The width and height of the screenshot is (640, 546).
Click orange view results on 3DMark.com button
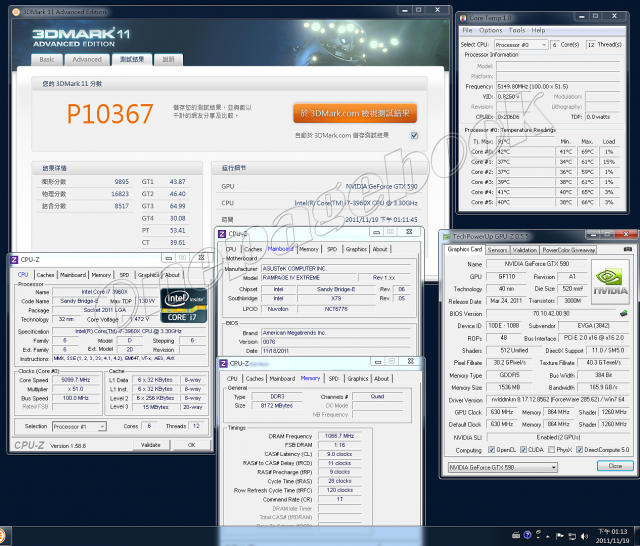355,113
